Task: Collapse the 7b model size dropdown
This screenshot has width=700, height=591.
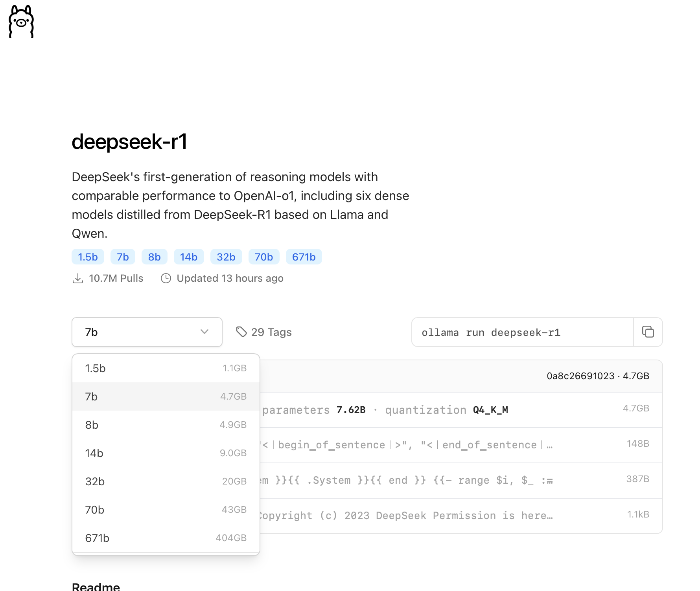Action: tap(147, 332)
